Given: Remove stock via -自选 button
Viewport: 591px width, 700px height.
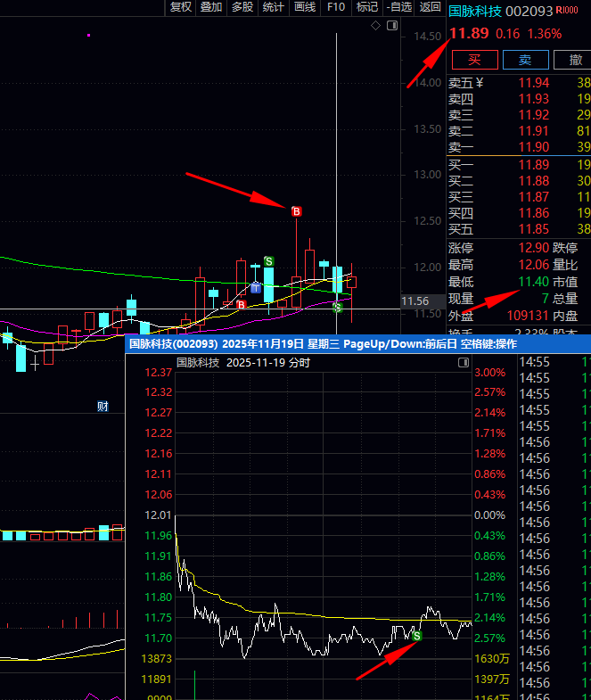Looking at the screenshot, I should [x=399, y=7].
